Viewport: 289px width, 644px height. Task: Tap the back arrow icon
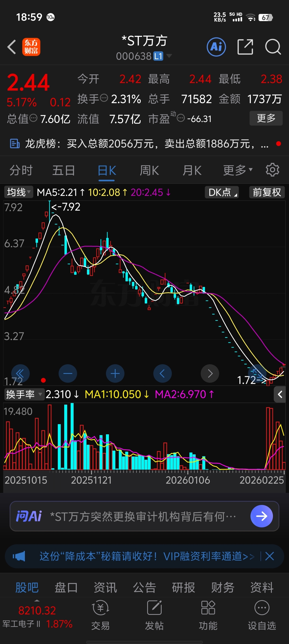pos(12,47)
